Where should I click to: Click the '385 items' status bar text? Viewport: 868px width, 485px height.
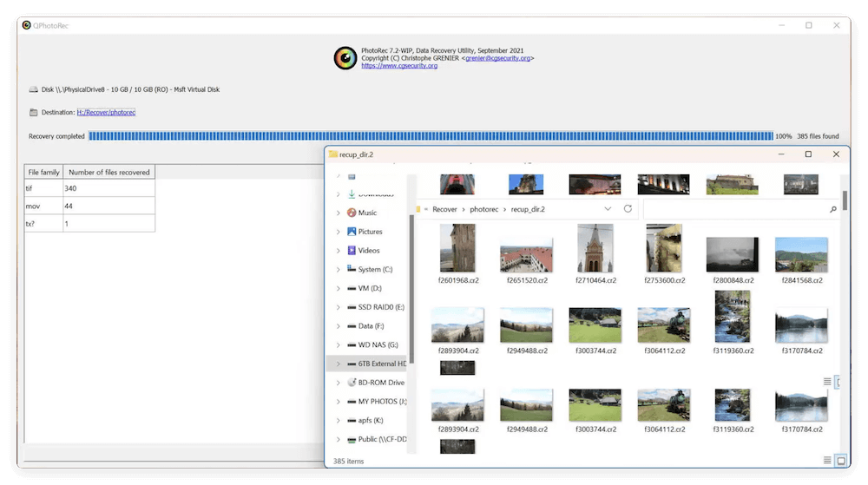(348, 462)
